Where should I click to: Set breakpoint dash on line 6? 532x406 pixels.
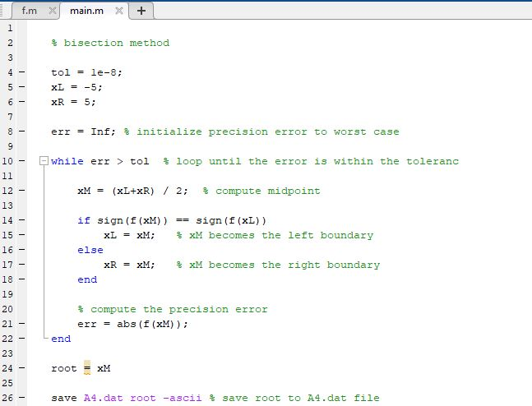[21, 101]
